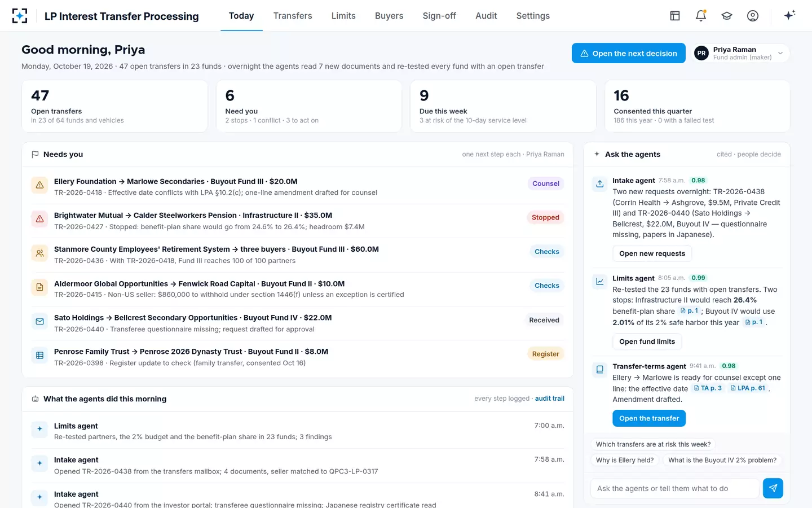The image size is (812, 508).
Task: Click the Counsel status badge
Action: click(546, 183)
